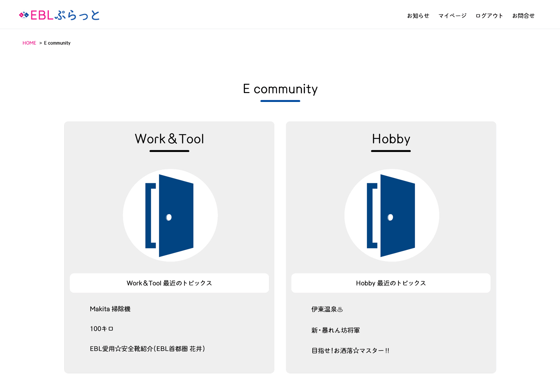Click the E community breadcrumb text

click(57, 43)
